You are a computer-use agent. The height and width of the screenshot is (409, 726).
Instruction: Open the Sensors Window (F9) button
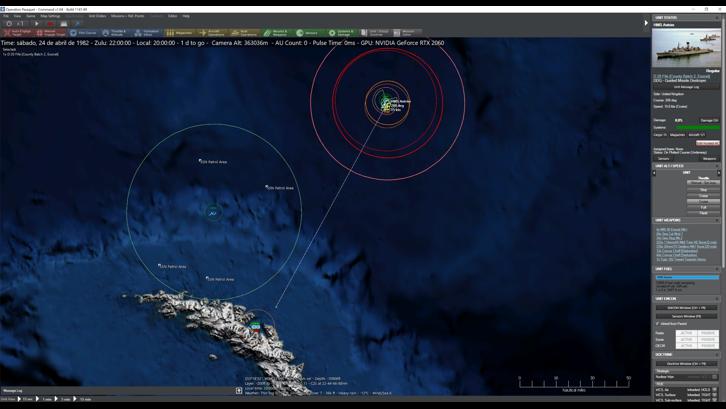[686, 316]
